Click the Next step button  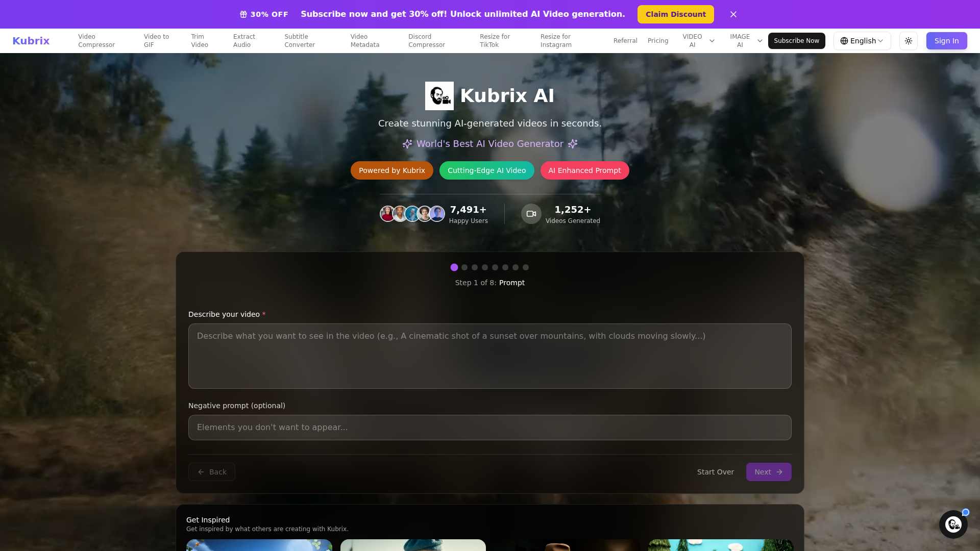click(768, 472)
